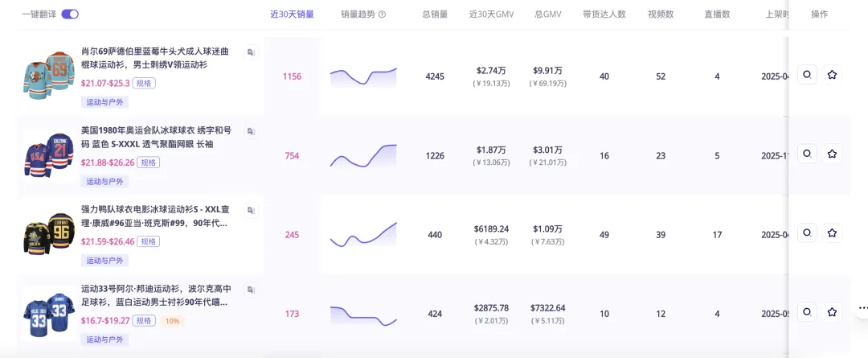Expand 规格 tag for the $21.88-$26.26 product
The height and width of the screenshot is (358, 868).
(148, 163)
